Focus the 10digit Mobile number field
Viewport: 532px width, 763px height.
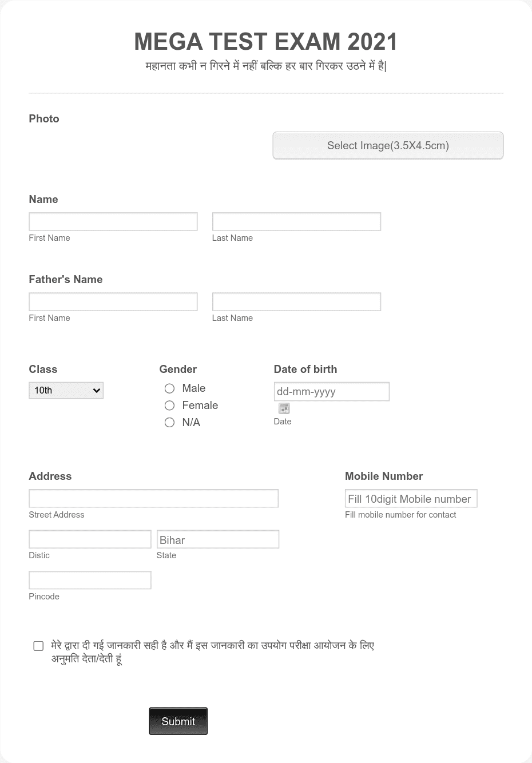pos(411,498)
